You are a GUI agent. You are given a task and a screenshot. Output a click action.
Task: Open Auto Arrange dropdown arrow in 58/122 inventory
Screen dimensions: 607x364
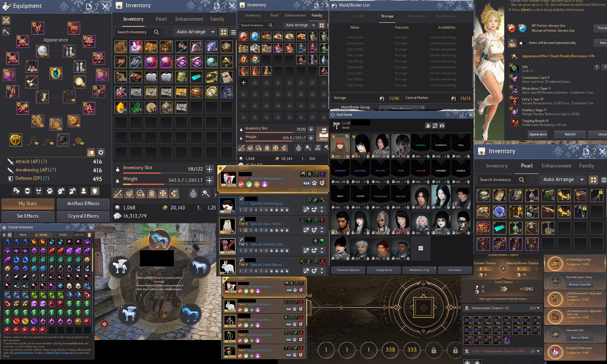tap(213, 32)
